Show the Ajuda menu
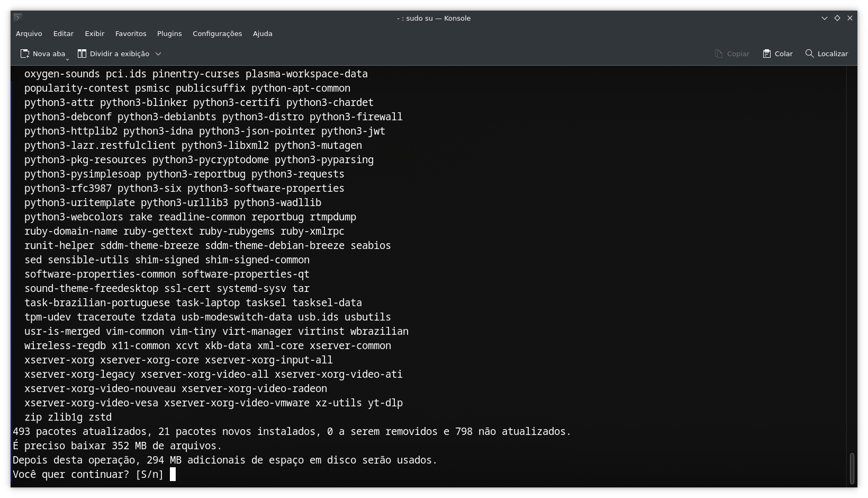This screenshot has width=868, height=498. tap(263, 33)
